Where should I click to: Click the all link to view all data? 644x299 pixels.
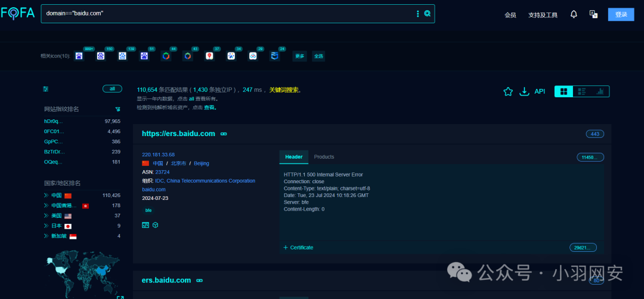click(x=191, y=99)
